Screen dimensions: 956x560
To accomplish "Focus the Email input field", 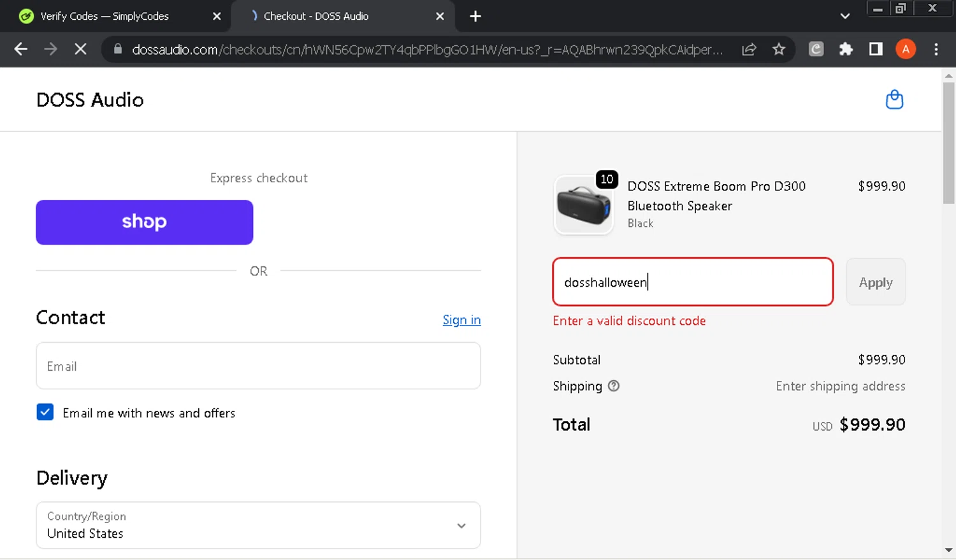I will click(x=258, y=366).
